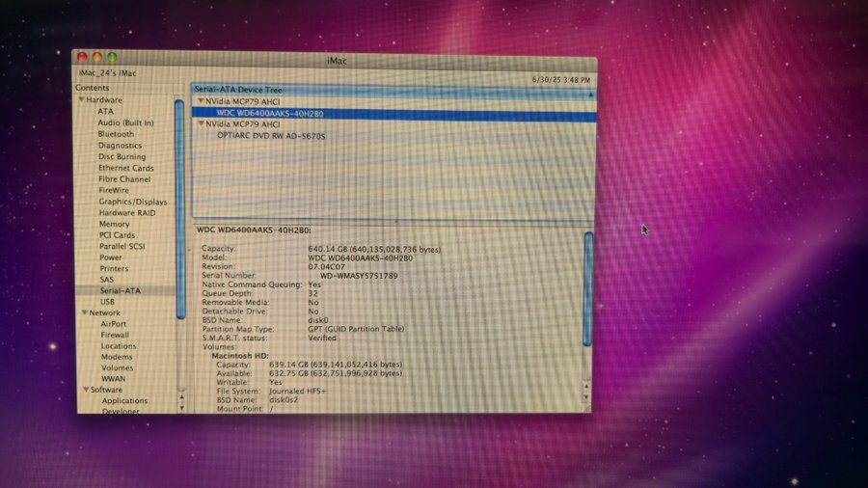Open the USB hardware section
Viewport: 868px width, 488px height.
coord(107,302)
